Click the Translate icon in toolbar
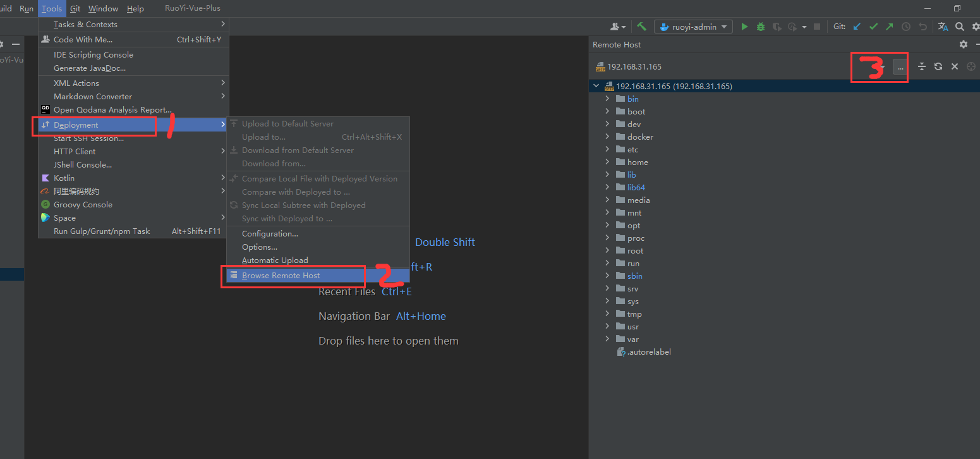This screenshot has width=980, height=459. tap(943, 27)
